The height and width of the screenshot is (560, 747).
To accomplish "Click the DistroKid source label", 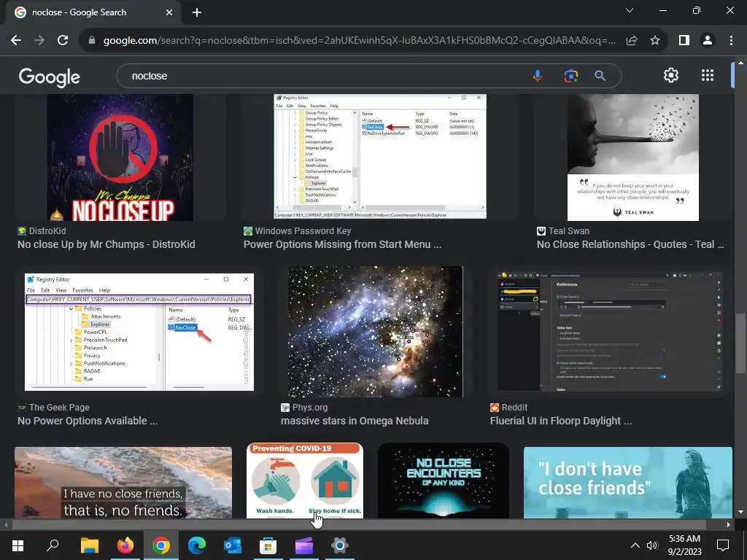I will coord(47,231).
